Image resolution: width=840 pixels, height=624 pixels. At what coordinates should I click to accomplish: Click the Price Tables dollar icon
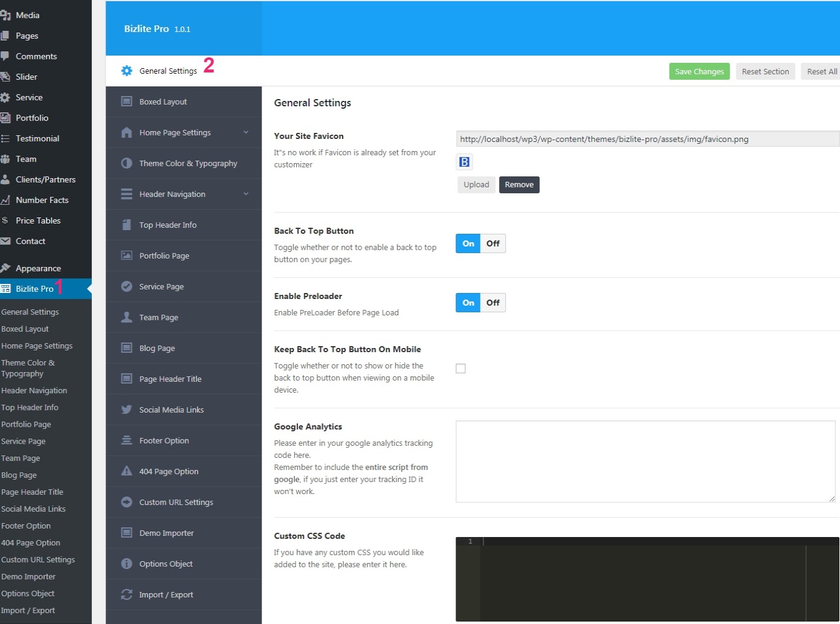click(5, 220)
